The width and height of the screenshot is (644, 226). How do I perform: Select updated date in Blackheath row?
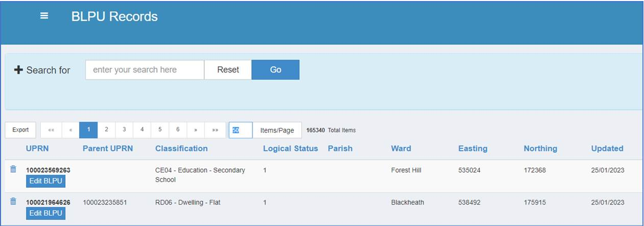(608, 202)
